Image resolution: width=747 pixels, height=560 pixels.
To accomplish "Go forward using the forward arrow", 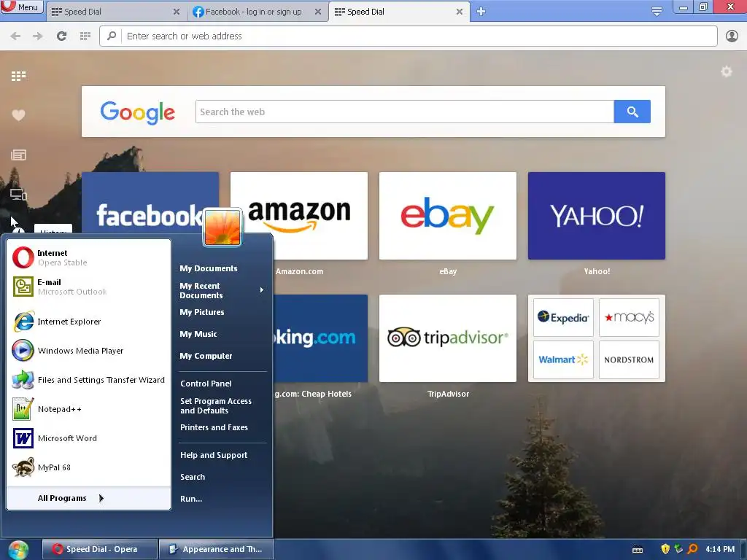I will [38, 36].
